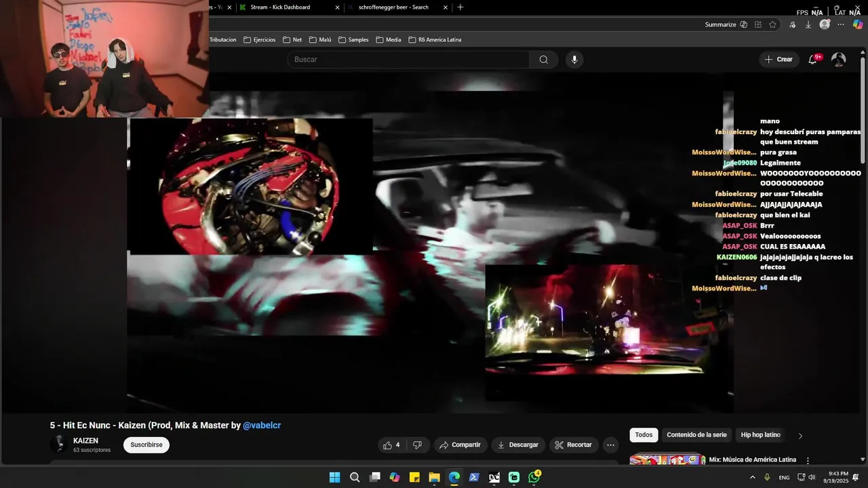Image resolution: width=868 pixels, height=488 pixels.
Task: Close the Stream - Kick Dashboard tab
Action: coord(337,7)
